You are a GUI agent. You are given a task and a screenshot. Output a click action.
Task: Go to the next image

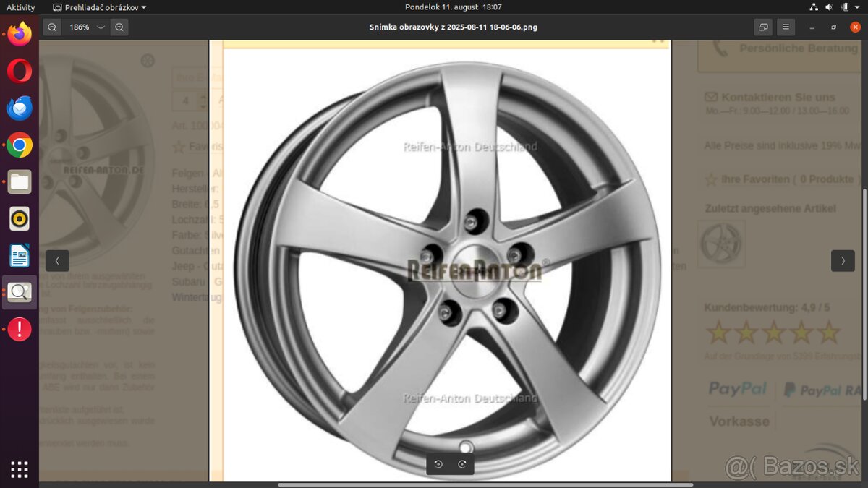pos(843,260)
